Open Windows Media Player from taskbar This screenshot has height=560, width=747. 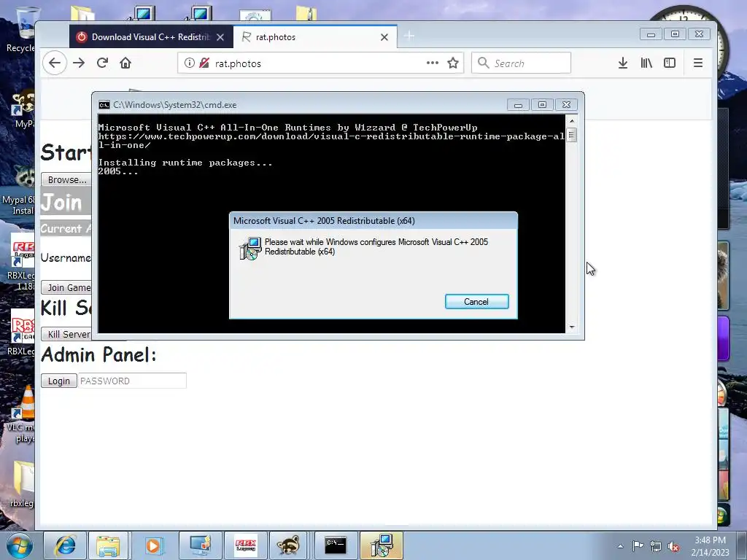click(153, 545)
